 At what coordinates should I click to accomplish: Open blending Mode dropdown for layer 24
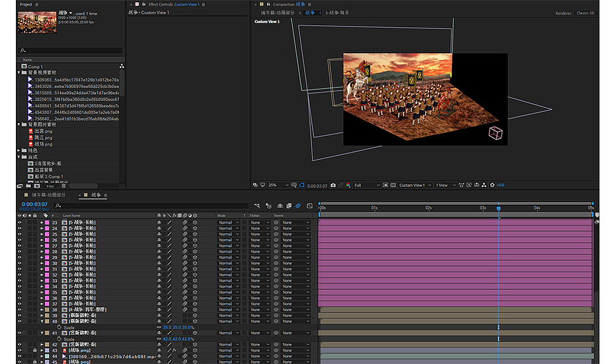227,228
